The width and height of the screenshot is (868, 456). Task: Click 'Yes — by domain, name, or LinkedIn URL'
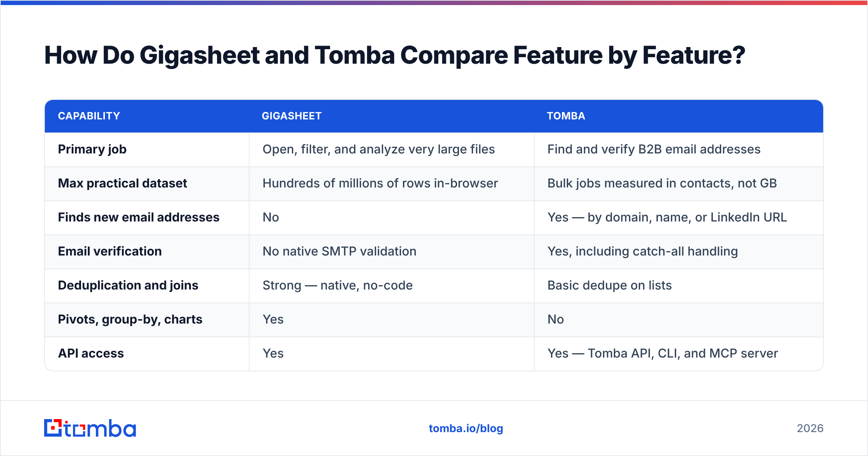[667, 218]
